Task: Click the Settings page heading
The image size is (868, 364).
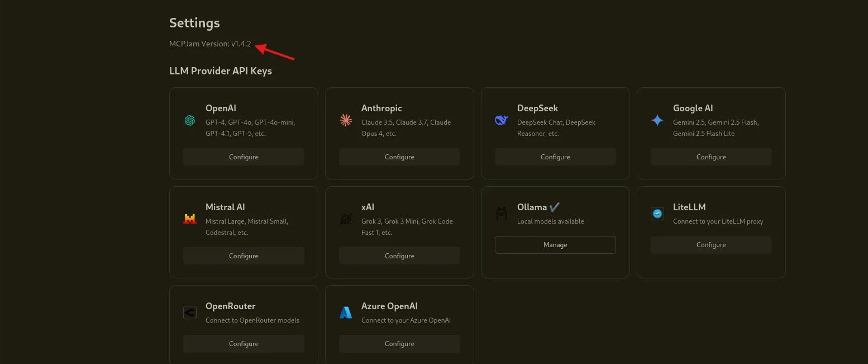Action: coord(194,23)
